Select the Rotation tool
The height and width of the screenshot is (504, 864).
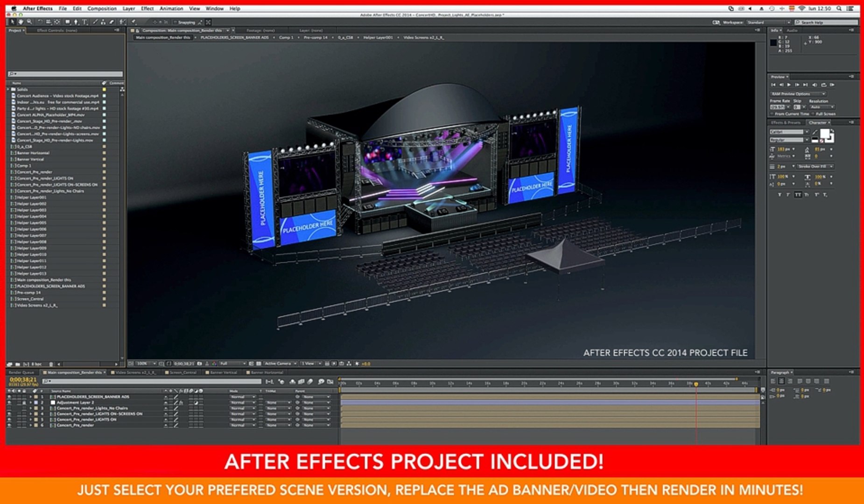(40, 22)
